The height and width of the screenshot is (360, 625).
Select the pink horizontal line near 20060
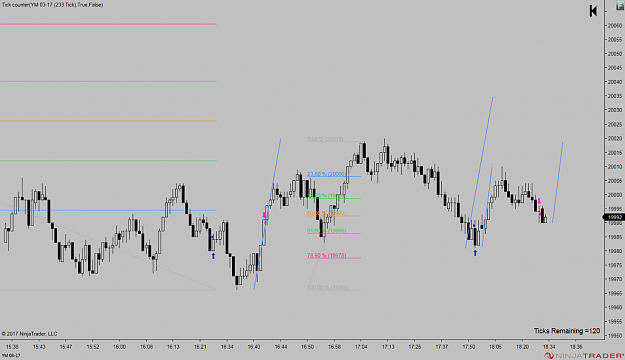tap(108, 24)
